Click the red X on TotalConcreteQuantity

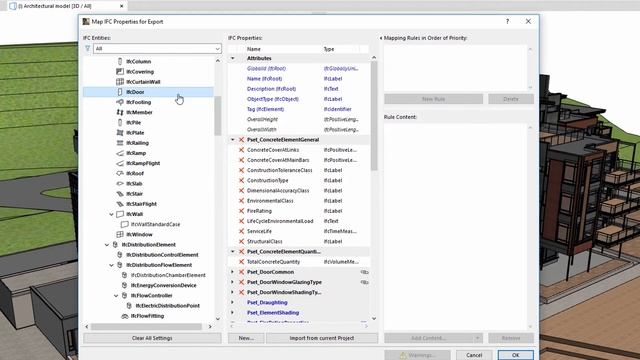tap(241, 262)
